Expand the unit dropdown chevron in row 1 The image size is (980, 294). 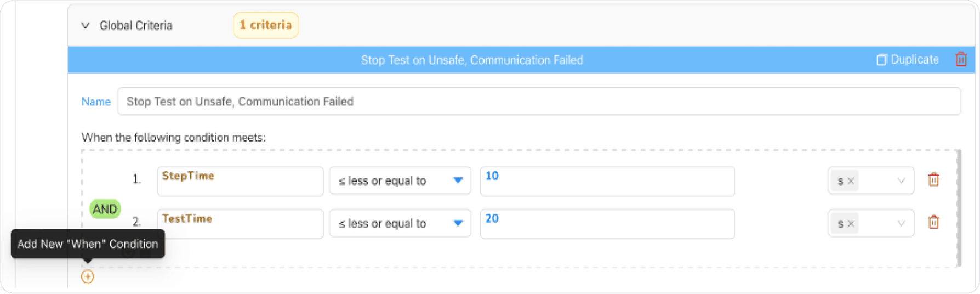(x=901, y=181)
